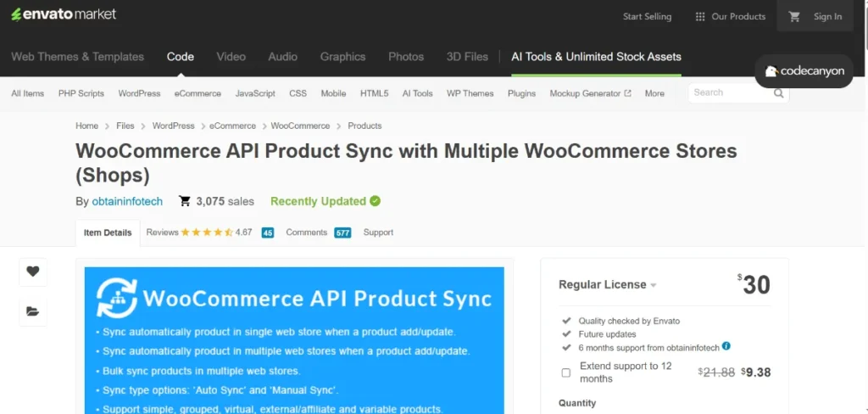
Task: Click the 45 reviews count badge
Action: (268, 232)
